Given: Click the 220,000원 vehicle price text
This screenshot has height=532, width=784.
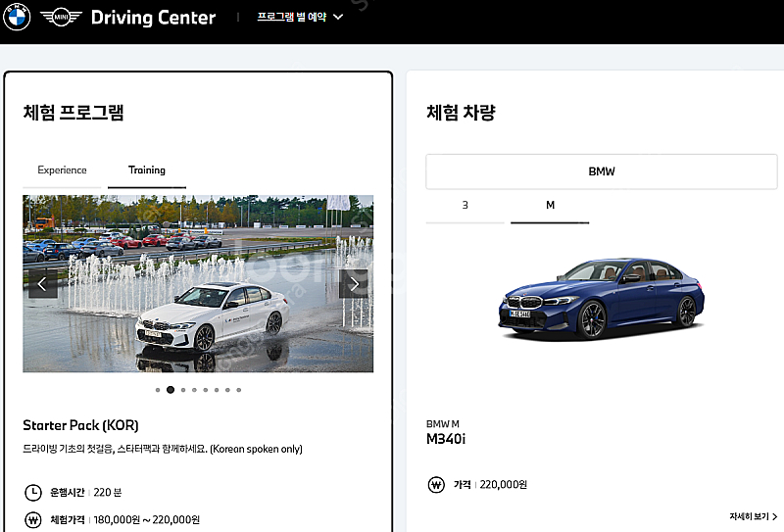Looking at the screenshot, I should [503, 485].
